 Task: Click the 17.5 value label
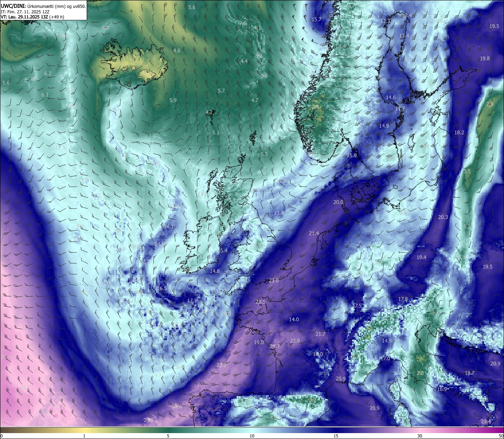coord(357,306)
